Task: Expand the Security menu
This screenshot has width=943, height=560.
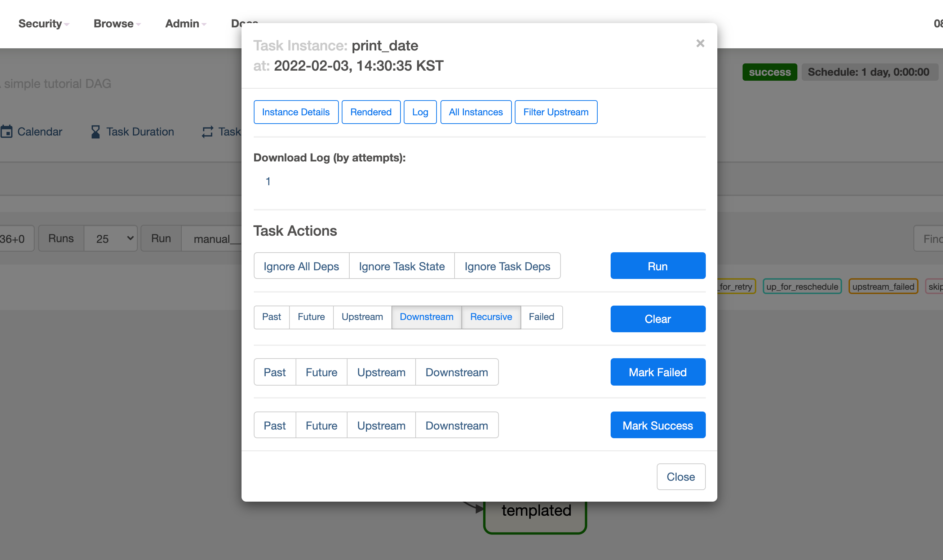Action: [x=43, y=24]
